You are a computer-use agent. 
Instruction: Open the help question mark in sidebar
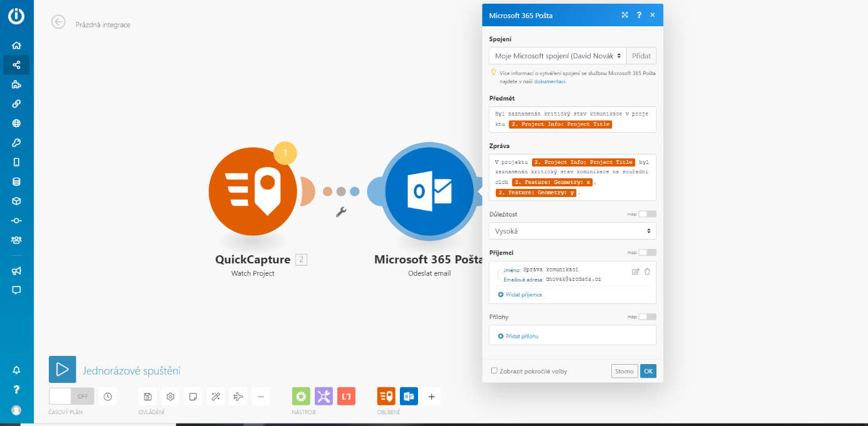[16, 390]
